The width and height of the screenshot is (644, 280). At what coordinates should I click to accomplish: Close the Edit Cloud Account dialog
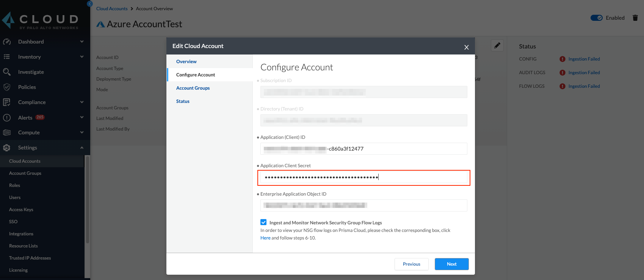click(x=467, y=47)
